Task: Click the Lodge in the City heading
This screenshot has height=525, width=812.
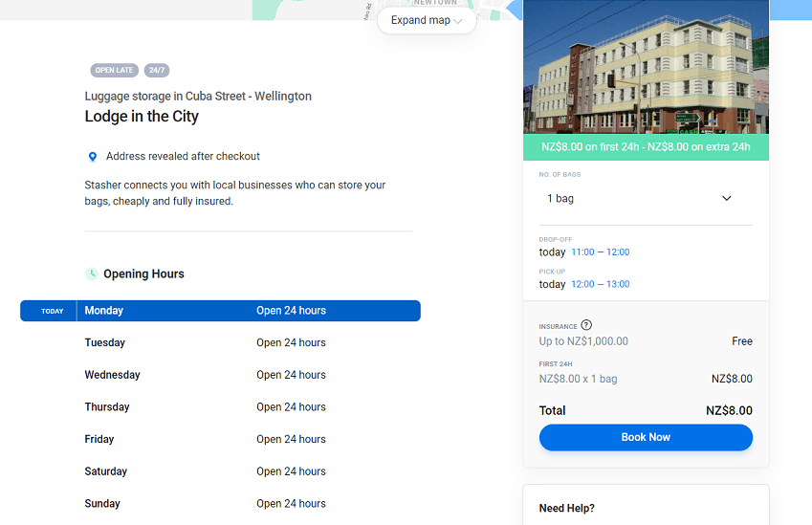Action: (x=142, y=117)
